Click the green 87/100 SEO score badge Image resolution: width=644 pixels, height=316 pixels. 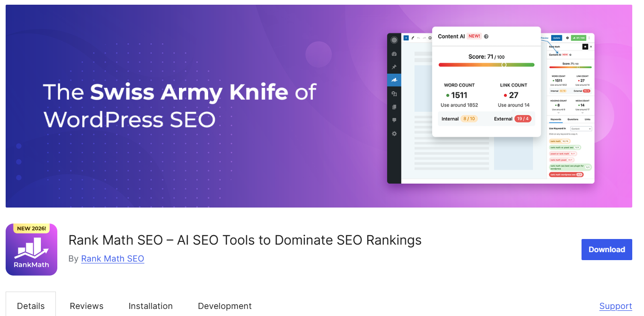tap(578, 38)
